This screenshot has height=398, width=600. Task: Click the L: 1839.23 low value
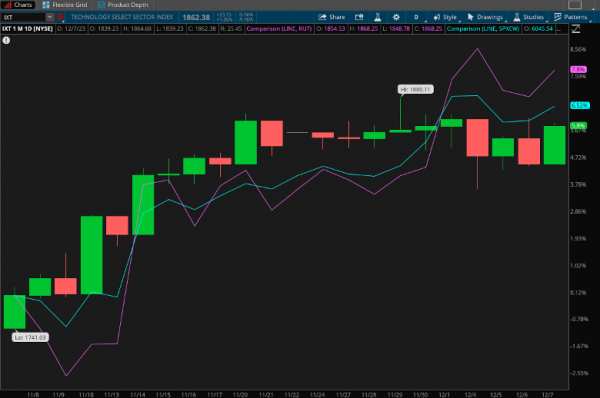tap(170, 29)
